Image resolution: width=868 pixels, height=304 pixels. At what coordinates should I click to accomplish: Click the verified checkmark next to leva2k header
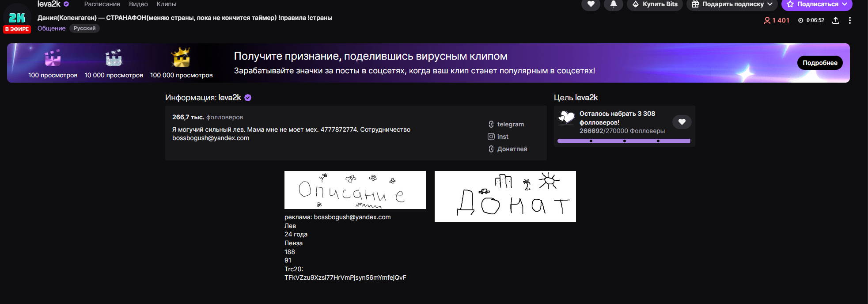pos(66,4)
